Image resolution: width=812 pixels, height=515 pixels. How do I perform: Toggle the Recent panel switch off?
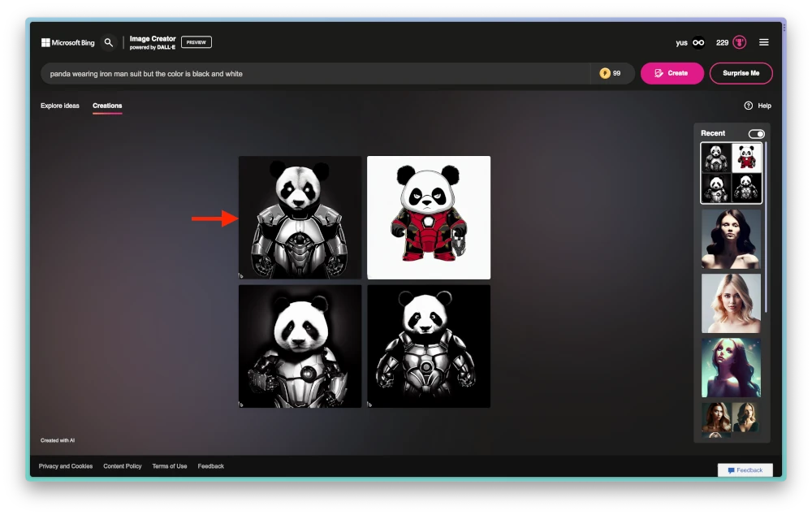[x=756, y=133]
